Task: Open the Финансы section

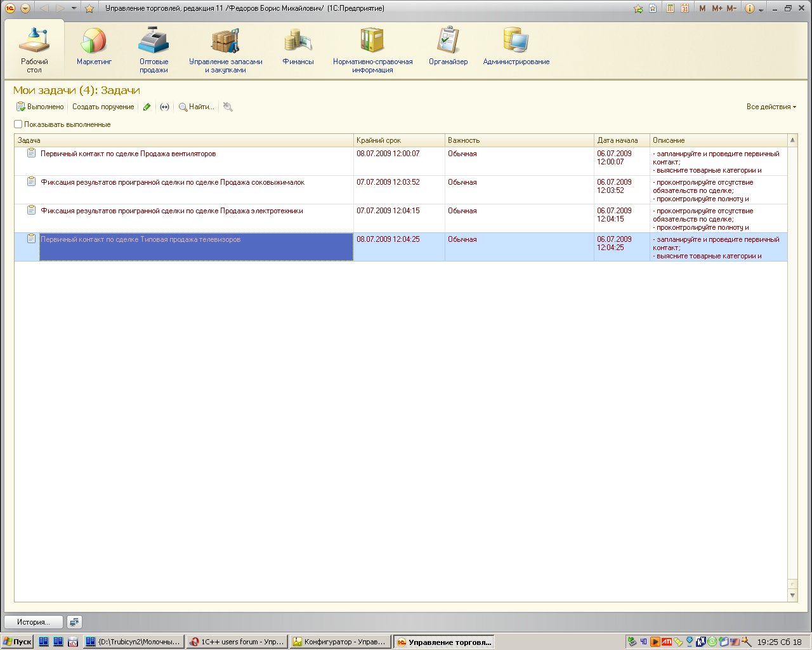Action: click(x=298, y=48)
